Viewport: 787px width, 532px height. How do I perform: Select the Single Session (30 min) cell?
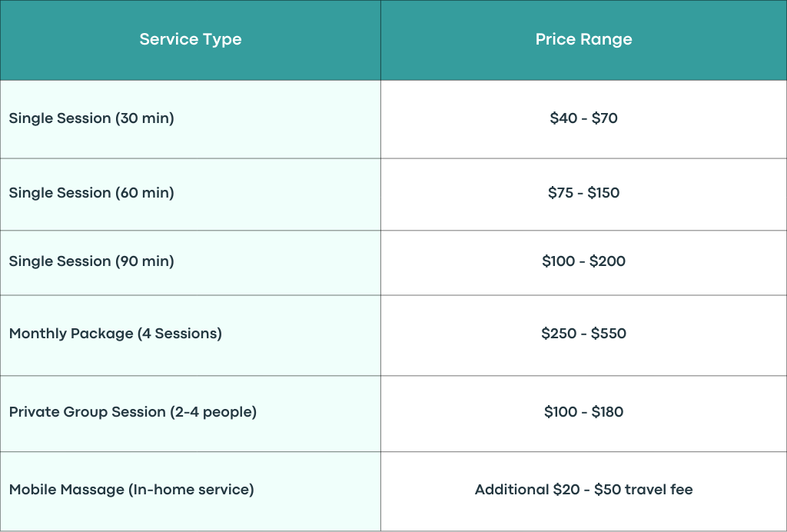[x=191, y=119]
